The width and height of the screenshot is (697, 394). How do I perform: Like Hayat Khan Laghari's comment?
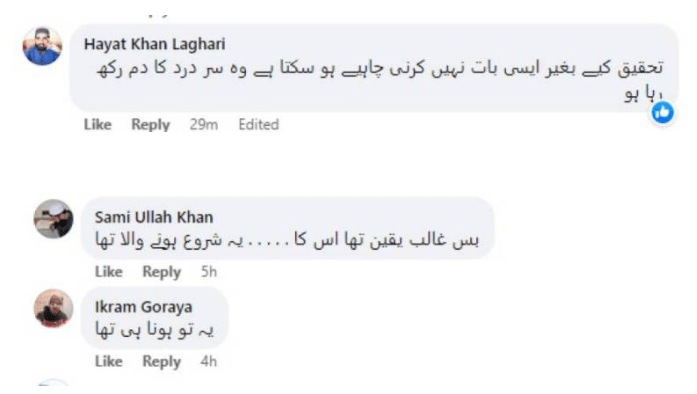point(97,125)
